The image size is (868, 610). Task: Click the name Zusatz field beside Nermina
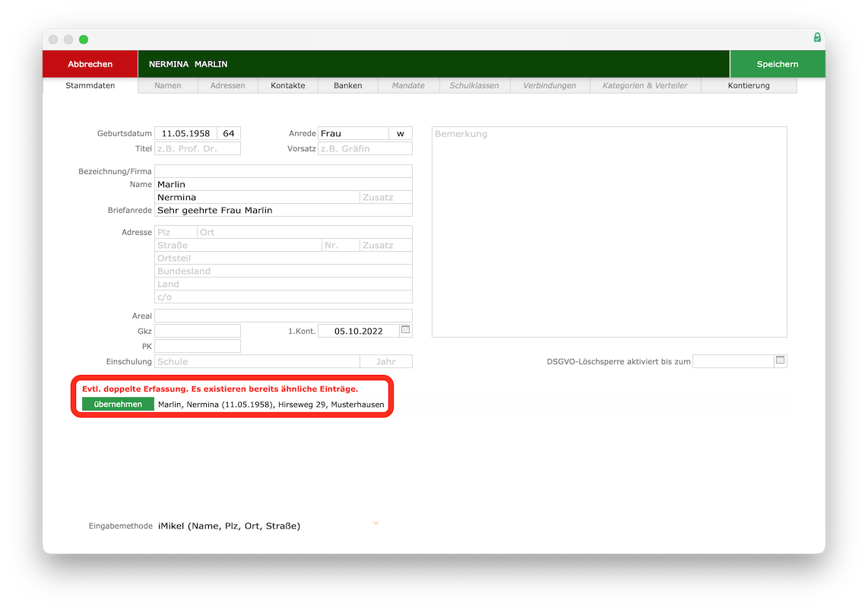(386, 197)
